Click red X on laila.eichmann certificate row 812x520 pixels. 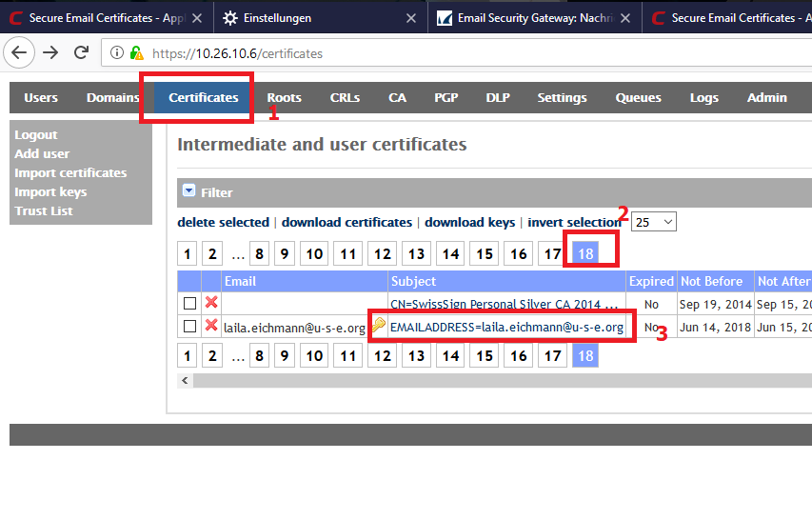[211, 326]
